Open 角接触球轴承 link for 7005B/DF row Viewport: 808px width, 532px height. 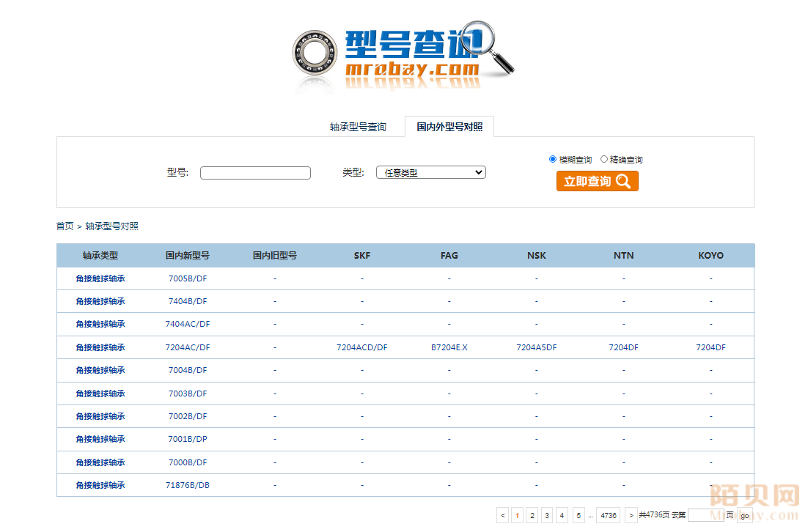pyautogui.click(x=100, y=278)
